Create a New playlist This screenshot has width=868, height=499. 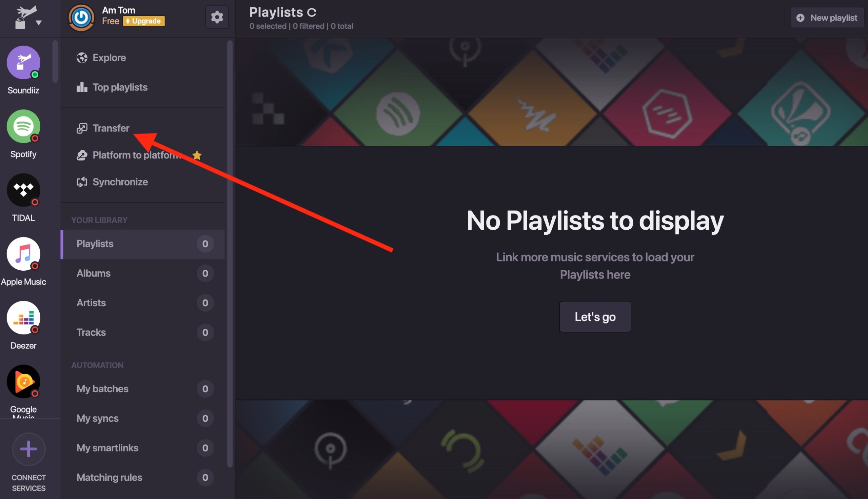click(827, 17)
